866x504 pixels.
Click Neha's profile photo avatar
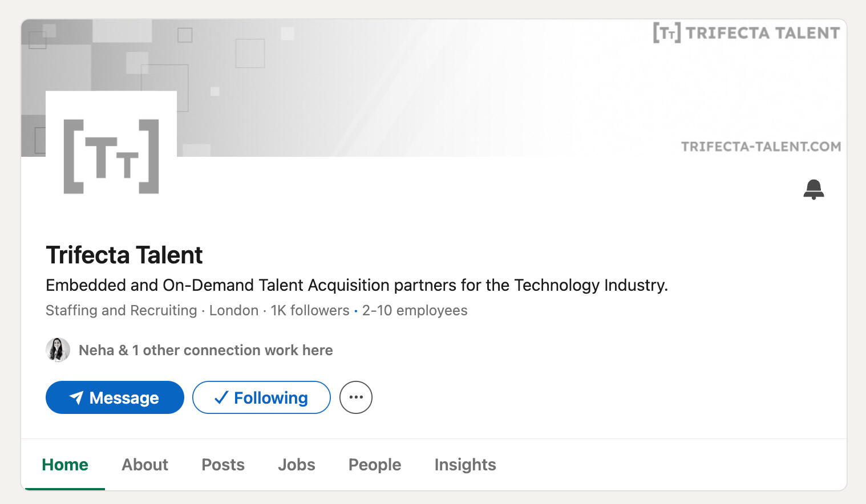(58, 350)
